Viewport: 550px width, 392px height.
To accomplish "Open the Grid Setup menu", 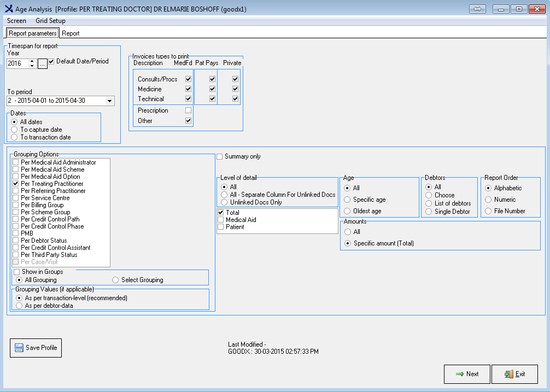I will pos(50,21).
